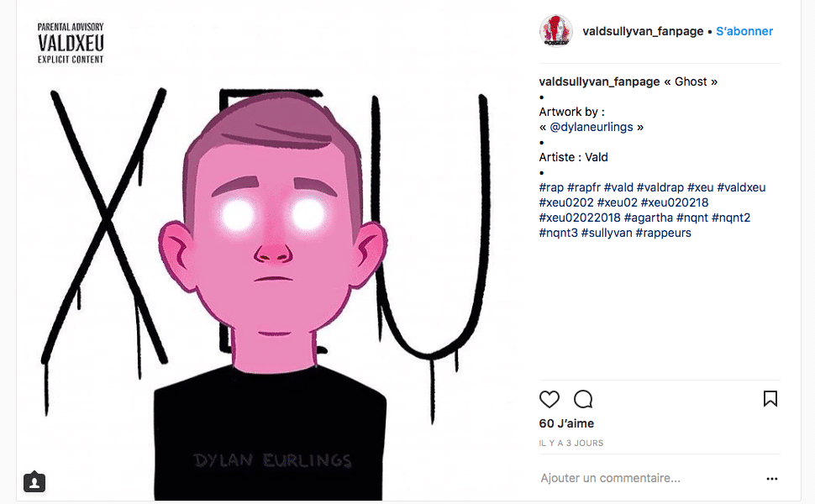Screen dimensions: 815x504
Task: Open the #xeu02022018 hashtag
Action: click(x=580, y=218)
